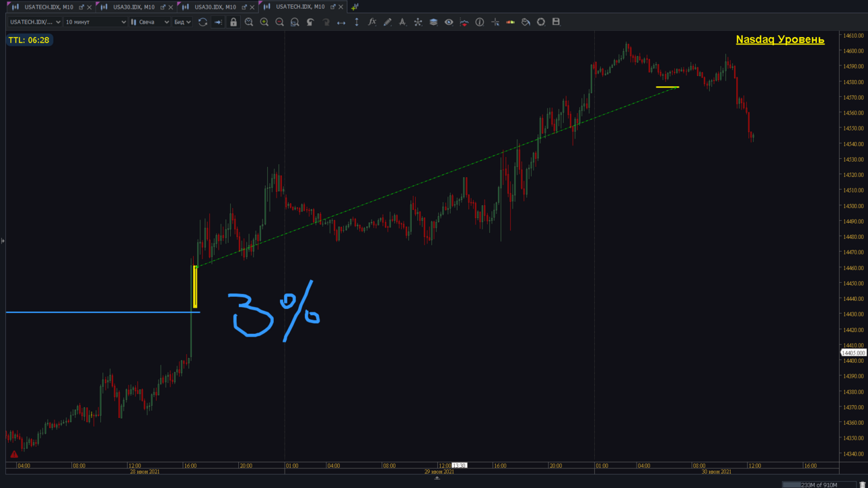The height and width of the screenshot is (488, 868).
Task: Open the 10 минут period dropdown
Action: 96,22
